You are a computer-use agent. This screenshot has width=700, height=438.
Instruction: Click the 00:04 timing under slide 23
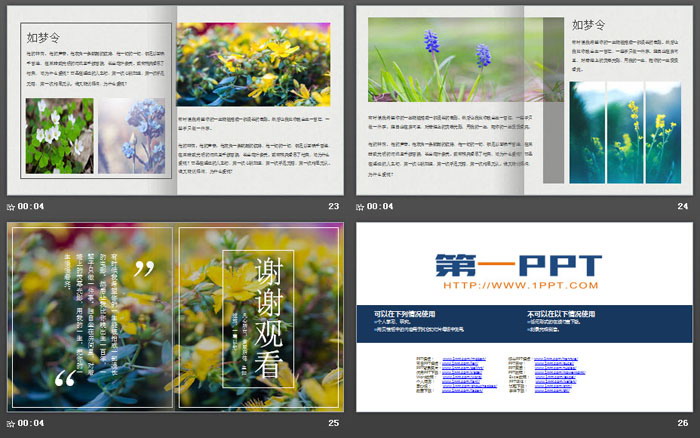[x=31, y=206]
